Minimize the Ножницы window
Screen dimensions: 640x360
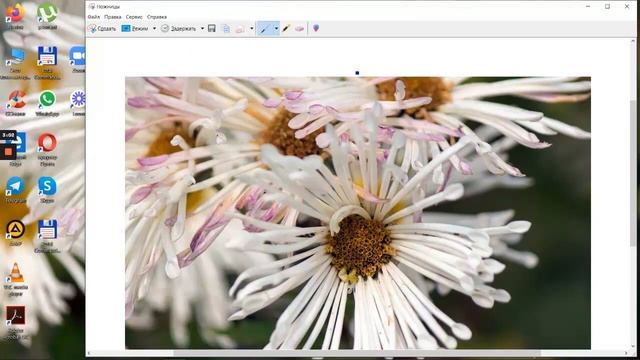point(588,7)
